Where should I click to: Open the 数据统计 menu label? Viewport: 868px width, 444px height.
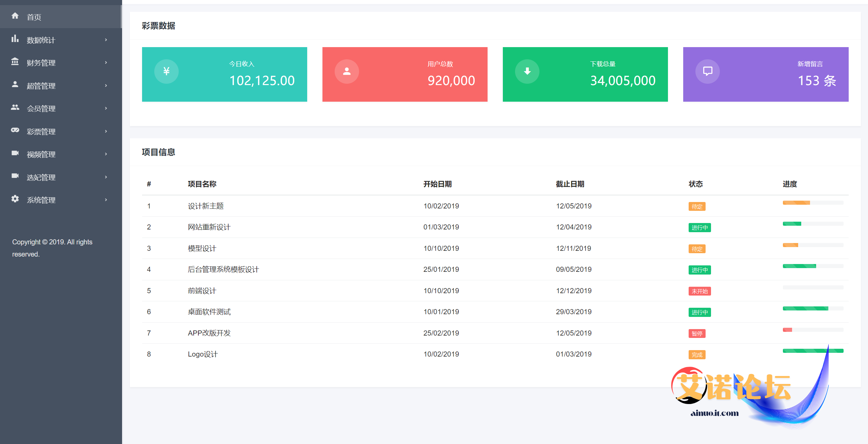click(x=41, y=40)
